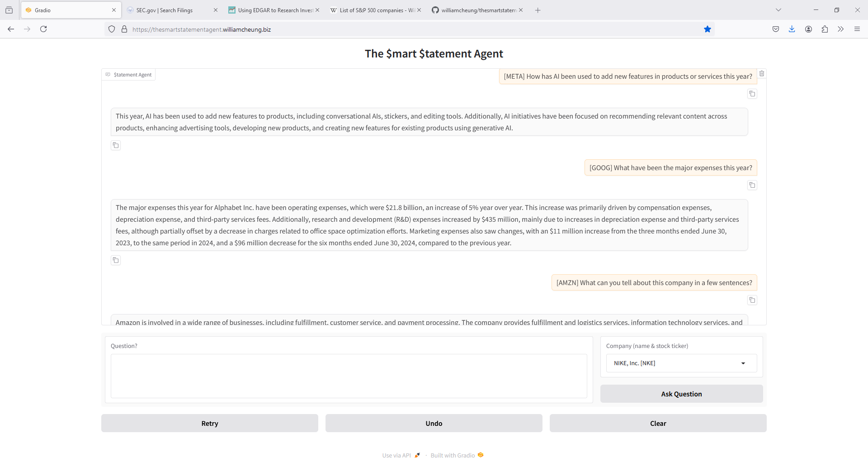Toggle the bookmark star for this page
The image size is (868, 467).
pyautogui.click(x=708, y=29)
